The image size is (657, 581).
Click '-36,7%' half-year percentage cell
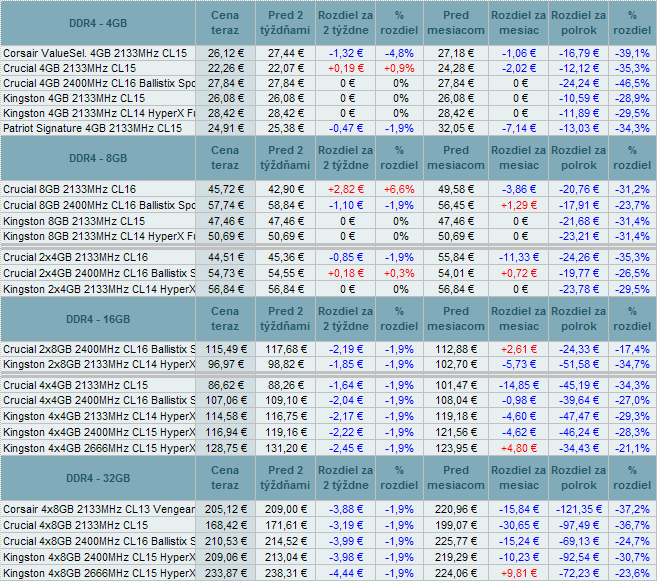pos(632,525)
